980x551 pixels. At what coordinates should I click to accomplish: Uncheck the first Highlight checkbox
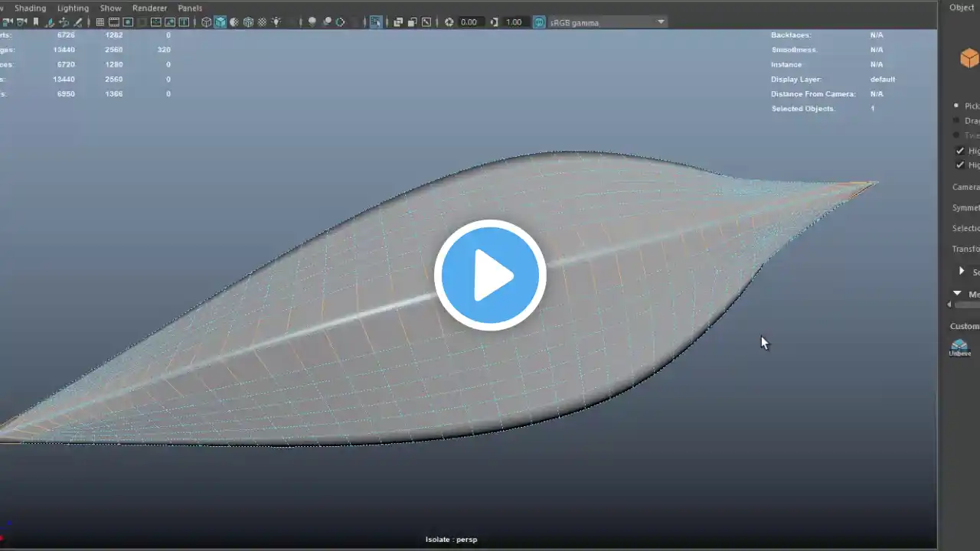click(960, 151)
